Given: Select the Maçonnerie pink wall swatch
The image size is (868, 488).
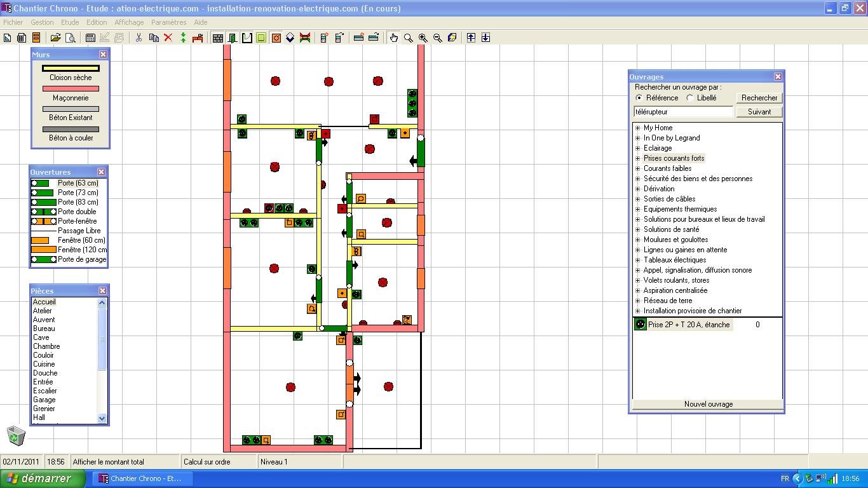Looking at the screenshot, I should pyautogui.click(x=71, y=89).
